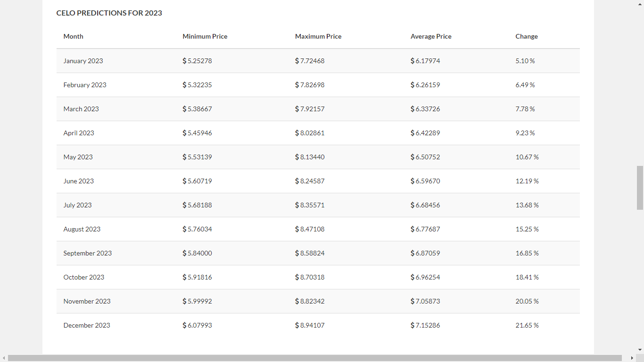Click the 21.65 % change value
644x362 pixels.
[x=527, y=325]
